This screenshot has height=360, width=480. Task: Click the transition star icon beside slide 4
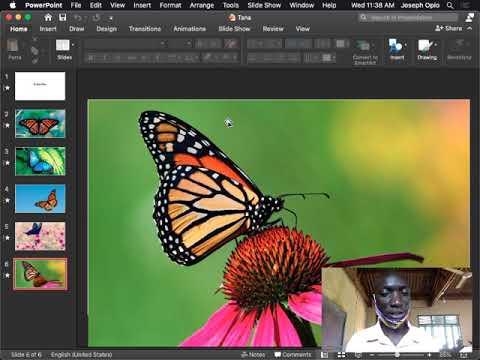coord(7,200)
